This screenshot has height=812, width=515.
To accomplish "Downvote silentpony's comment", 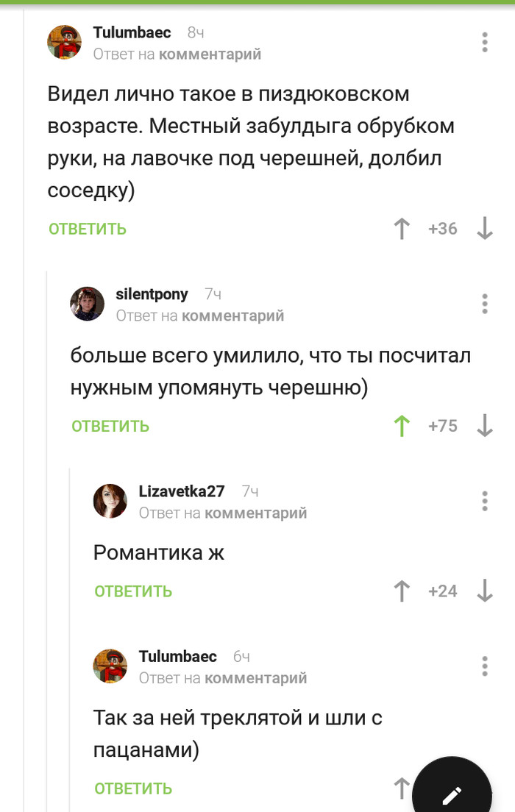I will [x=484, y=426].
